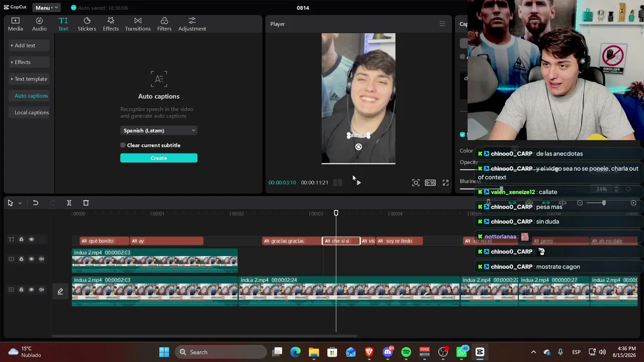The width and height of the screenshot is (644, 362).
Task: Click the taskbar Search box
Action: pyautogui.click(x=220, y=352)
